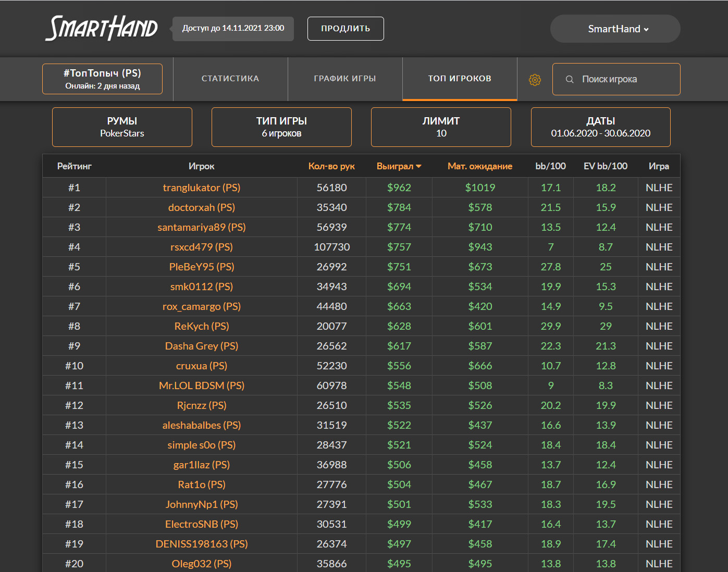Open player JohnnyNp1 (PS)
The width and height of the screenshot is (728, 572).
[x=202, y=504]
